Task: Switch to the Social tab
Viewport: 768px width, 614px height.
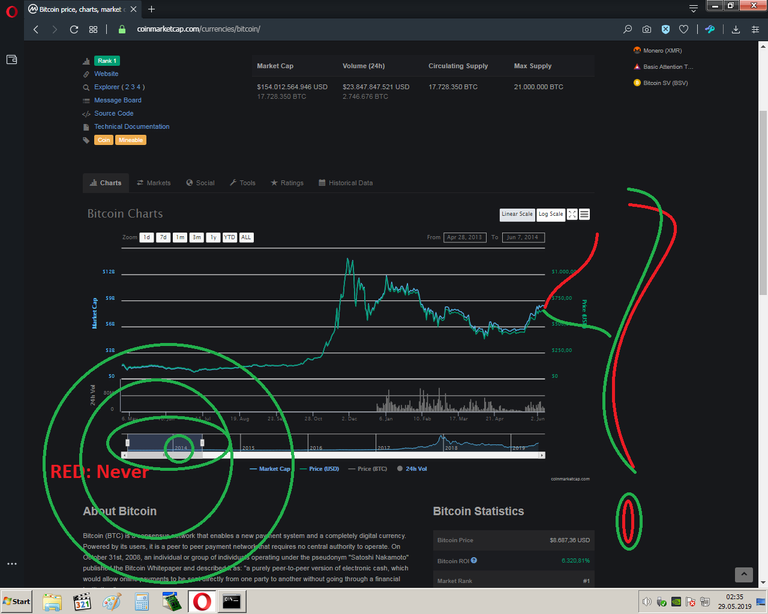Action: [200, 183]
